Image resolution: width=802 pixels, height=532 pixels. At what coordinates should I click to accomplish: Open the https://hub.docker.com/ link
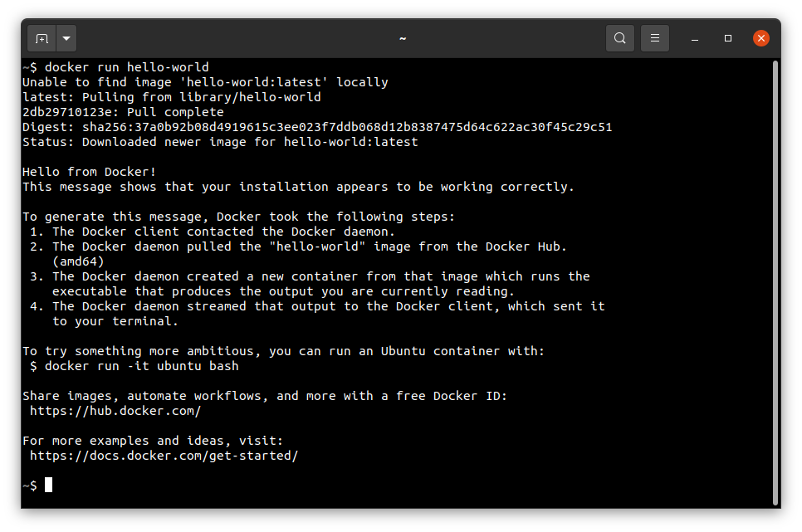pos(115,411)
